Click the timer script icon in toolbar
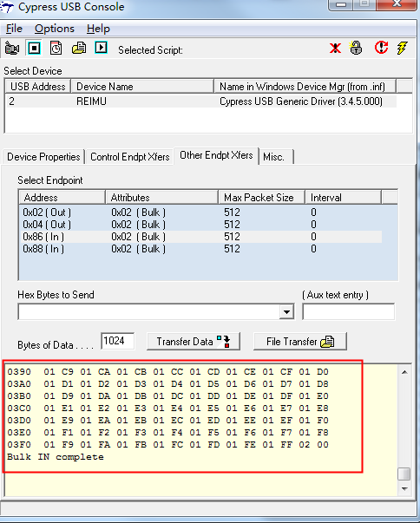The width and height of the screenshot is (420, 523). [56, 49]
